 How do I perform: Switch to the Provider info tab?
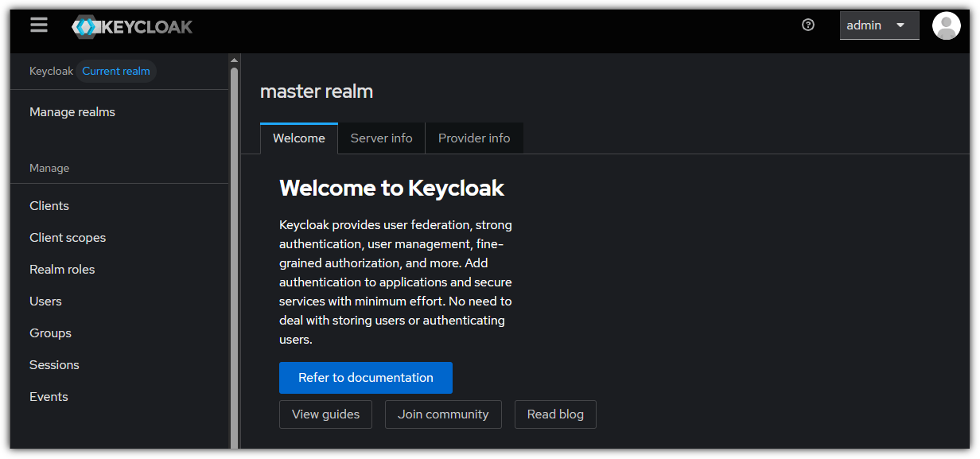(474, 138)
